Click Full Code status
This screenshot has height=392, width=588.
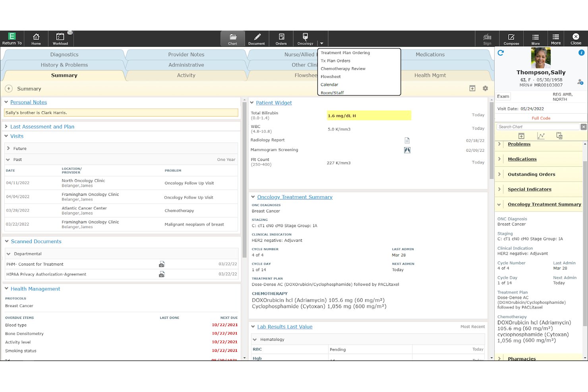541,118
